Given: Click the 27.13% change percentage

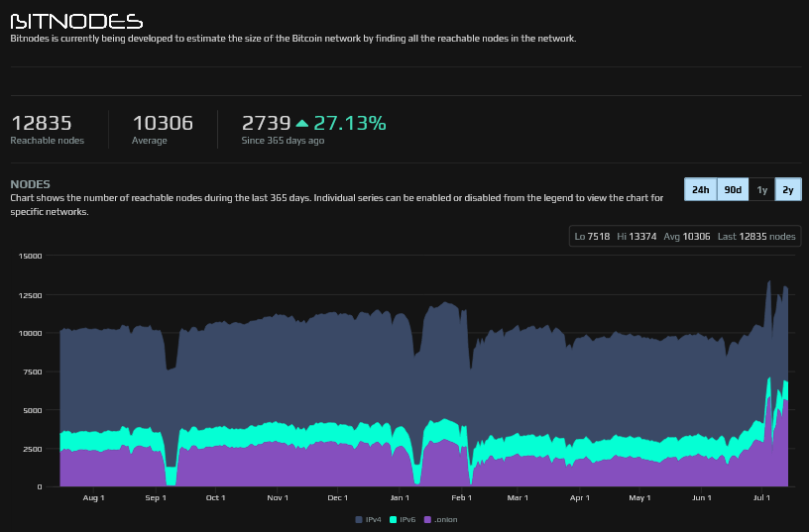Looking at the screenshot, I should coord(350,124).
